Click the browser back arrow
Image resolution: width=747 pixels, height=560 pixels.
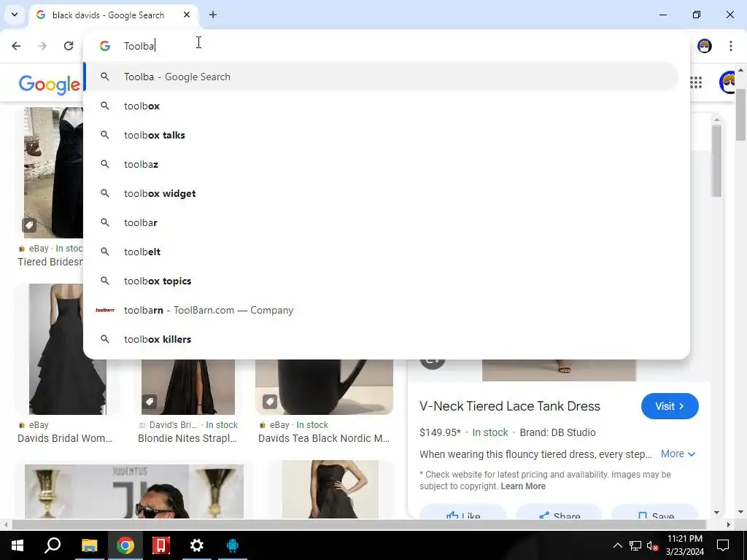coord(16,46)
